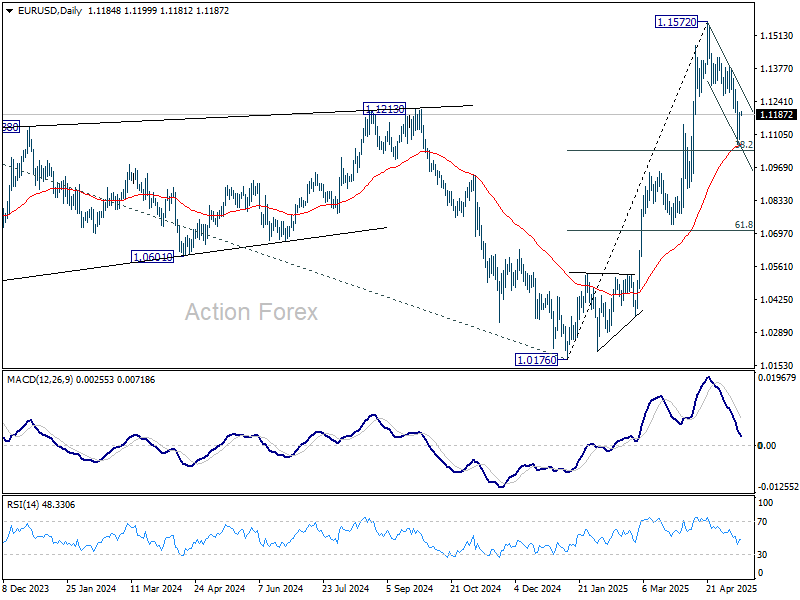
Task: Click the 21 Oct 2024 date label
Action: tap(476, 588)
